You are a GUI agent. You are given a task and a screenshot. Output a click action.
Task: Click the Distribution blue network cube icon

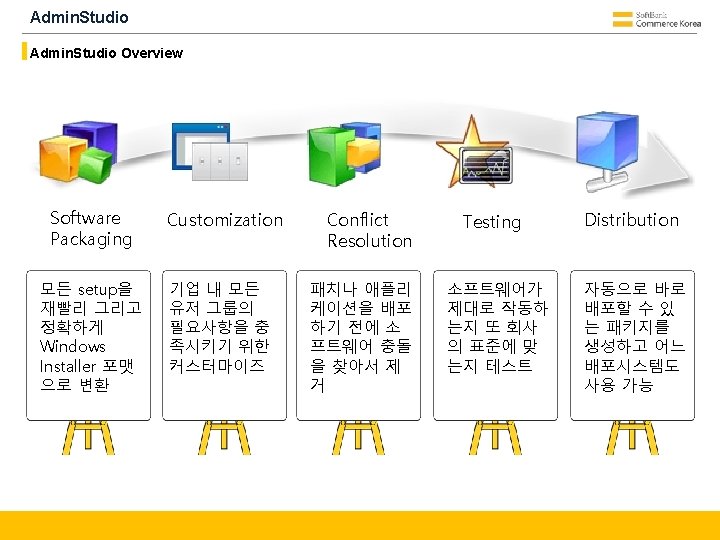pyautogui.click(x=607, y=152)
